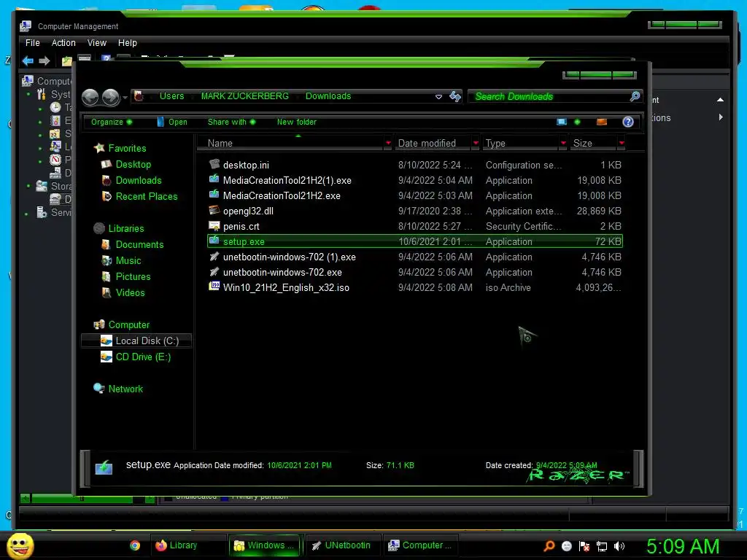Screen dimensions: 747x560
Task: Select Pictures under Libraries
Action: coord(133,276)
